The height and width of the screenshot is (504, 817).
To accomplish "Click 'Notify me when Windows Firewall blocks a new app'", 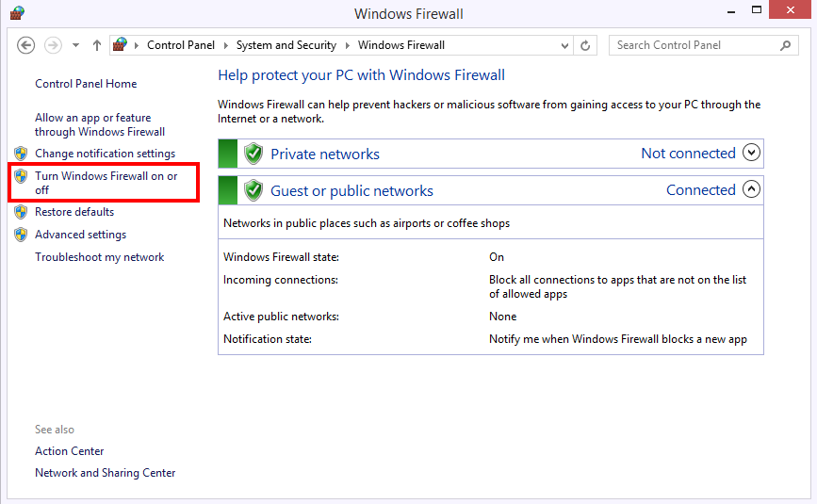I will coord(618,339).
